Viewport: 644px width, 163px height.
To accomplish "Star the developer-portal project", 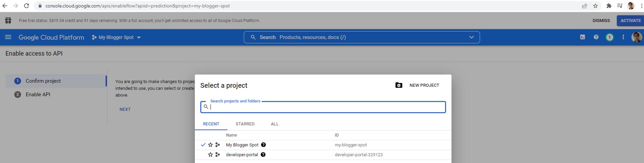I will coord(210,155).
